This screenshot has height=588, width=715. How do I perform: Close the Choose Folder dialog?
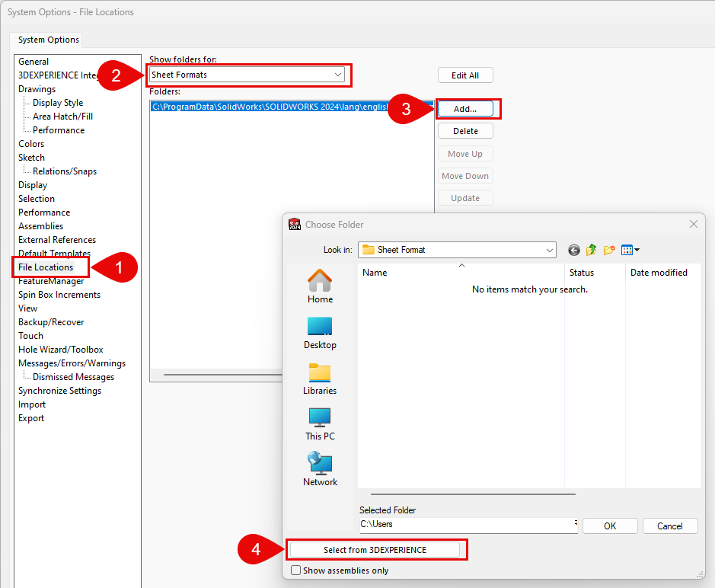[694, 224]
